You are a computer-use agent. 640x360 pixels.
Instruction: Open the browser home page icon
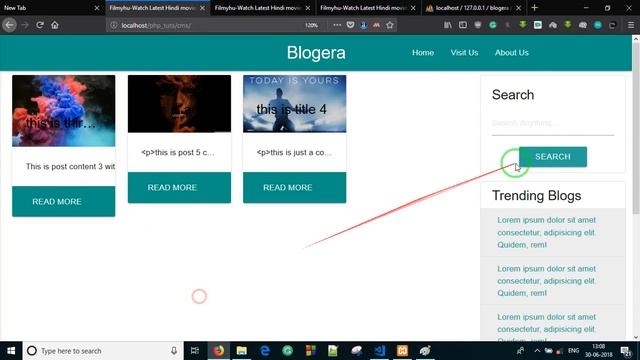coord(55,25)
